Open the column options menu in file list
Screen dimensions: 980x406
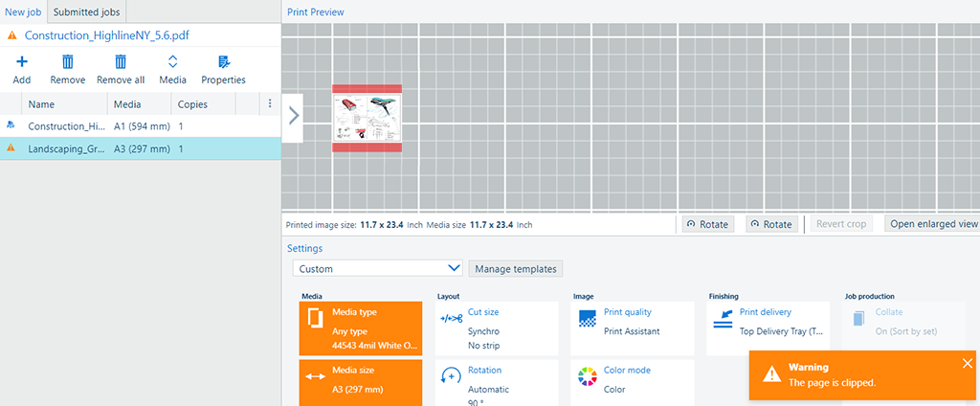pos(270,103)
